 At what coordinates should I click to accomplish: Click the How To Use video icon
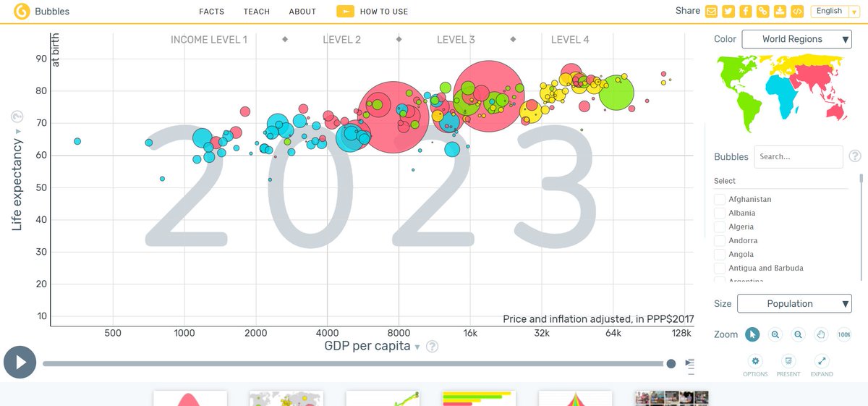click(x=346, y=12)
